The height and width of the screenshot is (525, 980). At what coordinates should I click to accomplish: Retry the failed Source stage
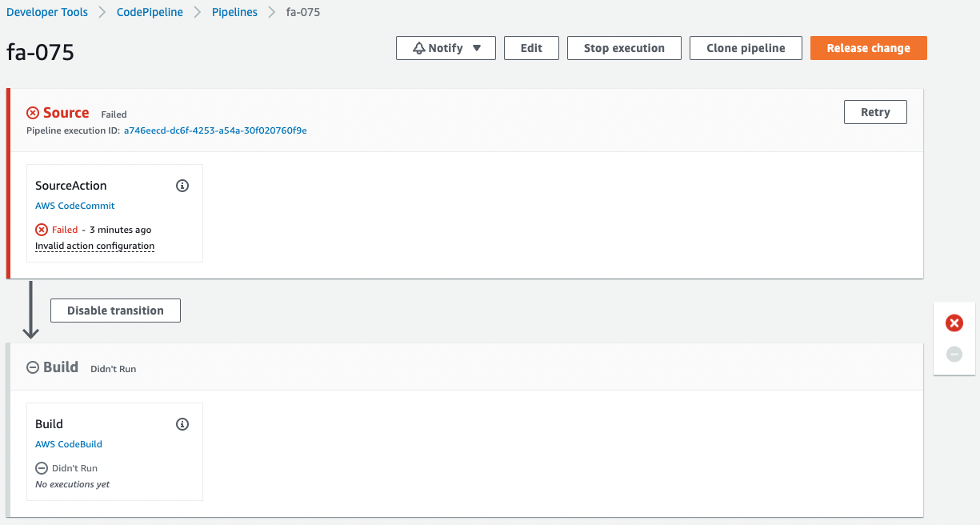pos(875,112)
